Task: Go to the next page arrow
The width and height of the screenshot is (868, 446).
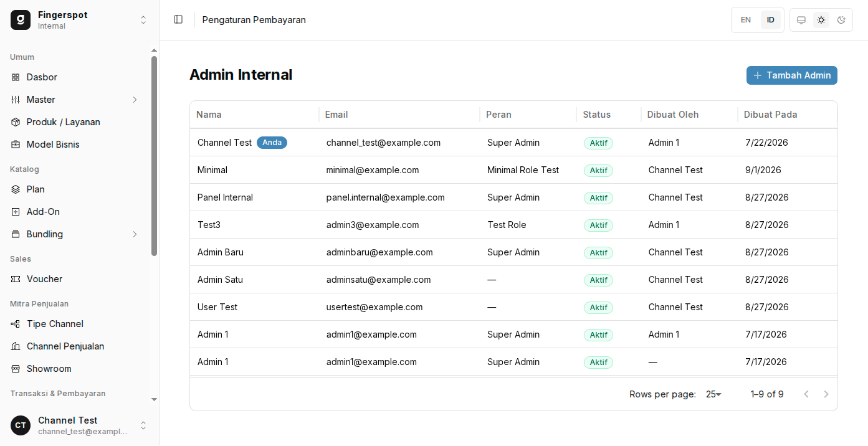Action: tap(826, 394)
